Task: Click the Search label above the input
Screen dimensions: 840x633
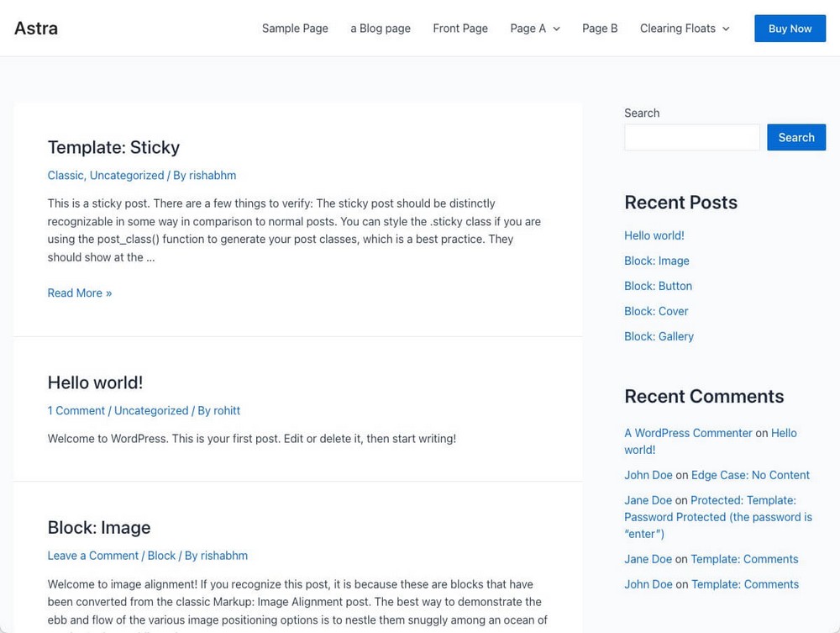Action: (x=642, y=113)
